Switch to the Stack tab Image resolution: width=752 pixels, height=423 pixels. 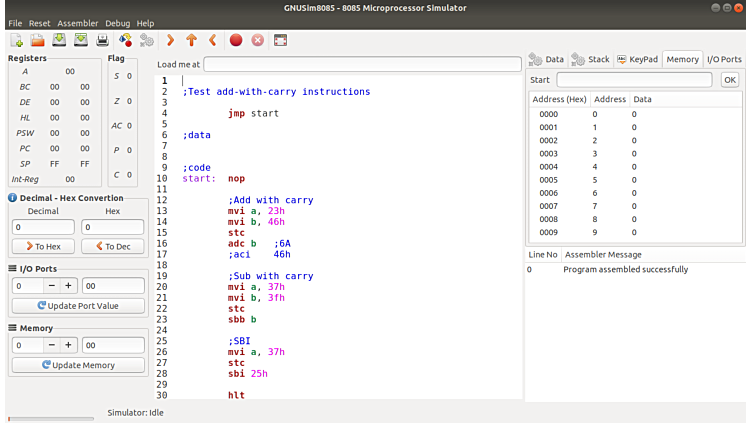[x=590, y=60]
